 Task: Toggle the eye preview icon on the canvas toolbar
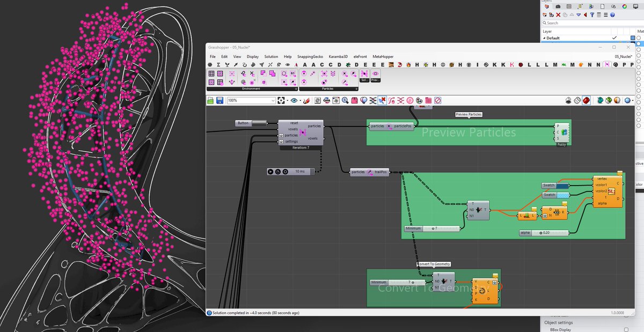[294, 101]
